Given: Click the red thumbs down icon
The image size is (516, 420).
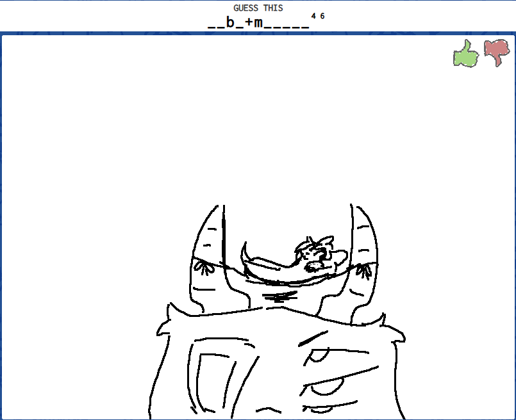Looking at the screenshot, I should 496,52.
